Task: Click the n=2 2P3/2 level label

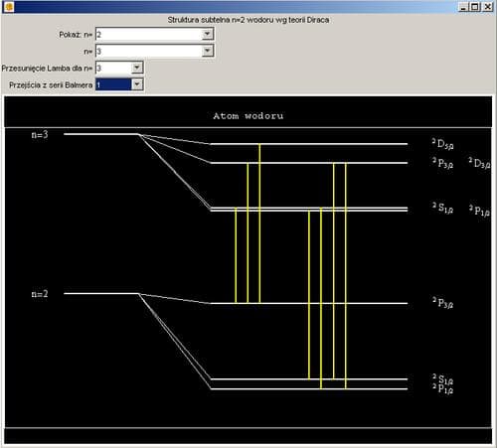Action: 443,303
